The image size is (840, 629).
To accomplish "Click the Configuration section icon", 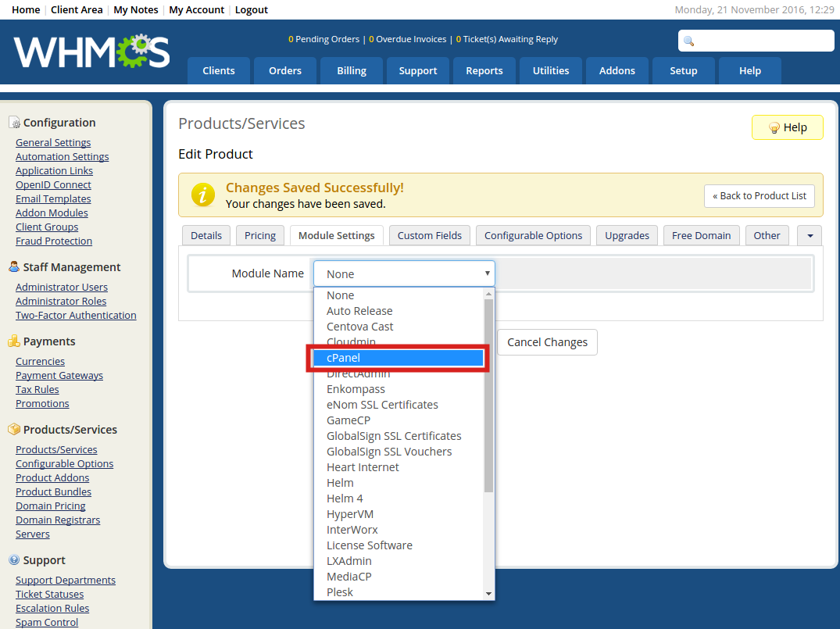I will 14,123.
